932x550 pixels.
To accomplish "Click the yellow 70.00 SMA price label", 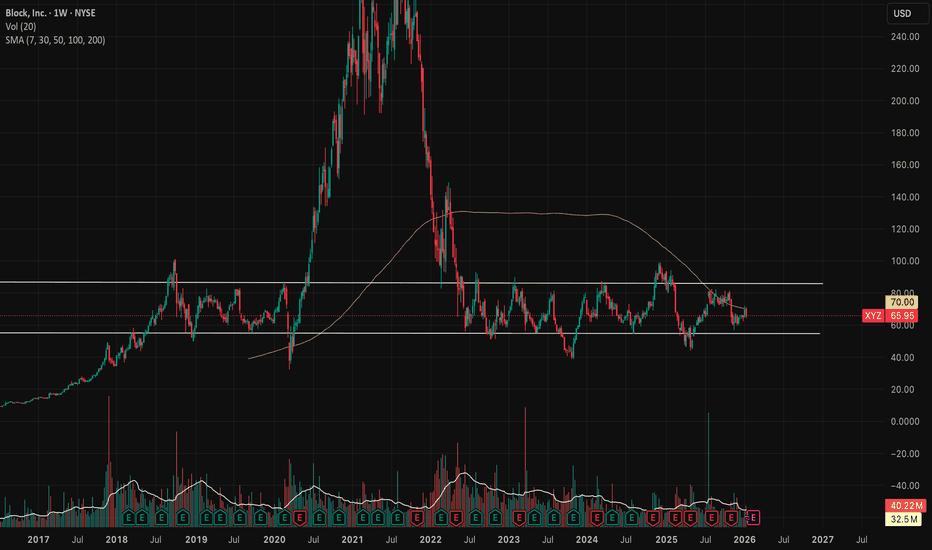I will click(x=904, y=302).
